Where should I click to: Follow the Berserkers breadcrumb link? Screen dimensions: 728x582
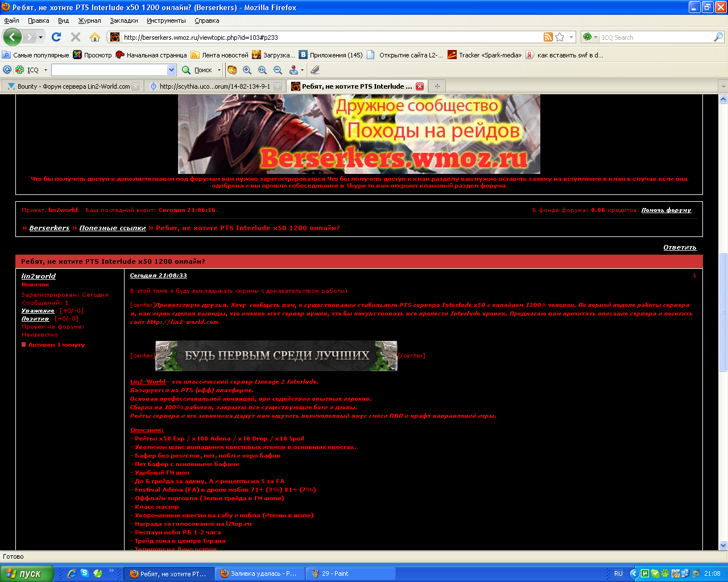49,228
